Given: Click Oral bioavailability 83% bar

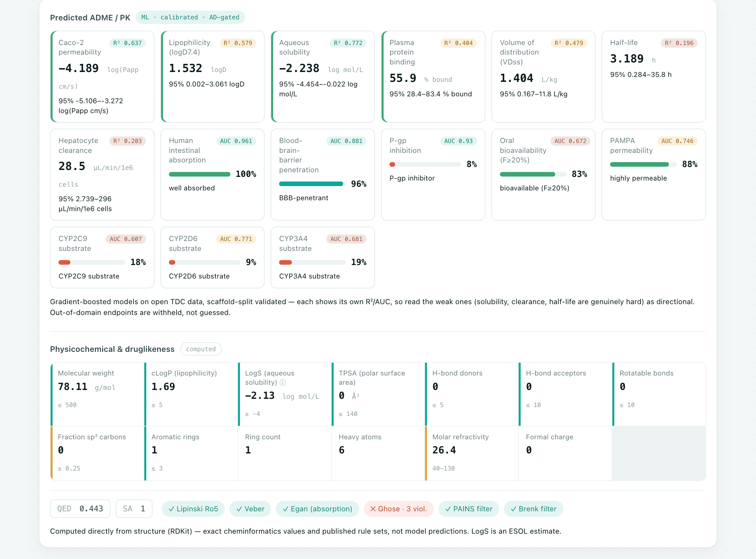Looking at the screenshot, I should tap(533, 174).
